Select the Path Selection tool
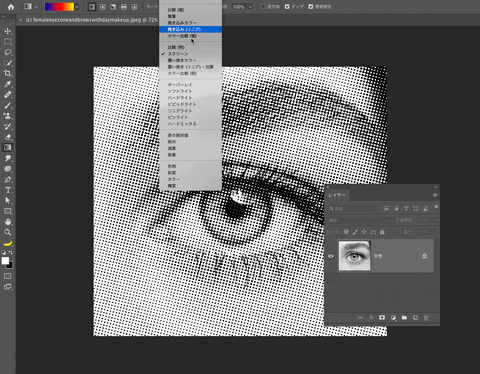The height and width of the screenshot is (374, 480). pos(8,200)
